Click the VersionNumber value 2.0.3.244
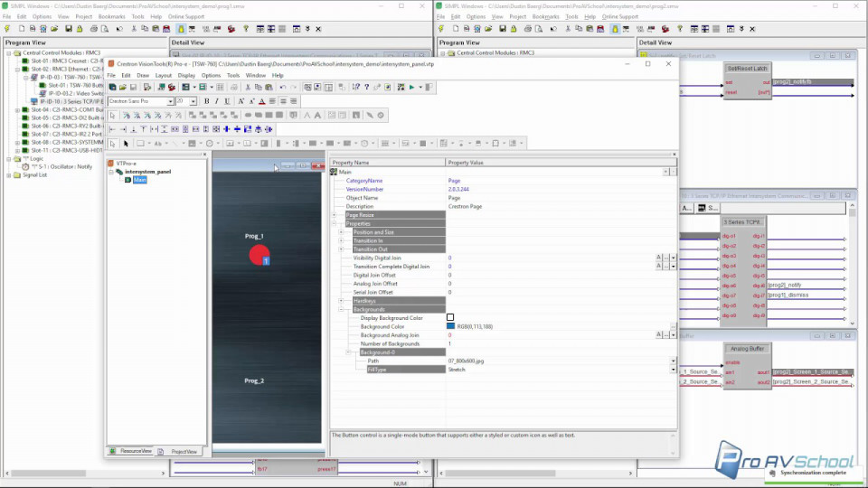868x488 pixels. click(x=458, y=189)
